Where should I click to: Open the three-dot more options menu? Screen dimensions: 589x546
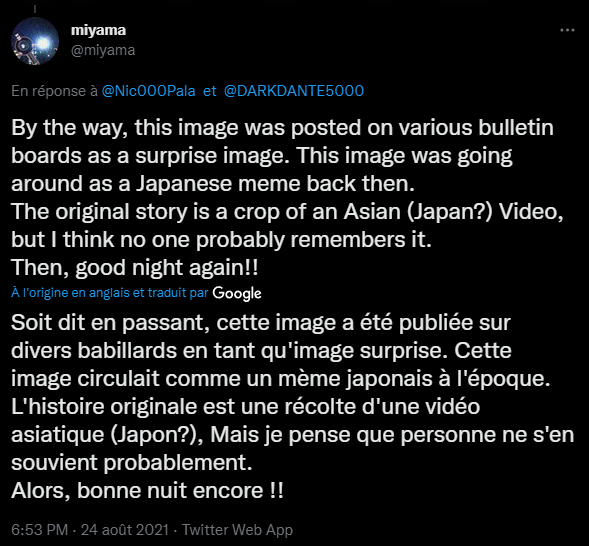coord(567,30)
